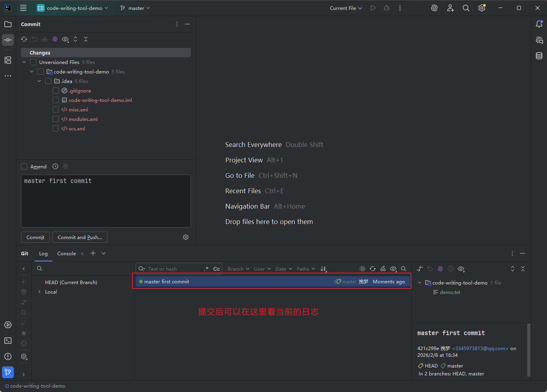Open the Git tool window icon
The width and height of the screenshot is (547, 392).
tap(8, 372)
